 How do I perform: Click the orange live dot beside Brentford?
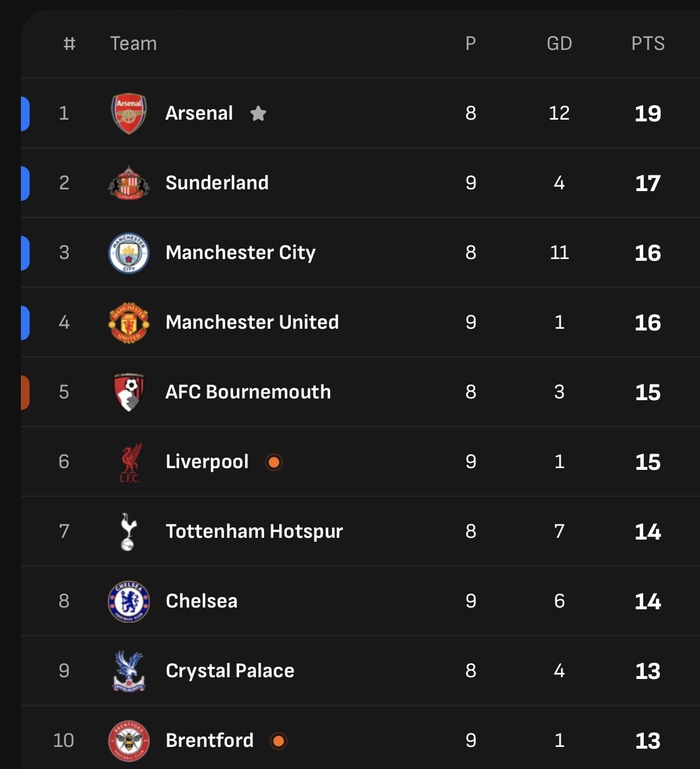tap(279, 741)
